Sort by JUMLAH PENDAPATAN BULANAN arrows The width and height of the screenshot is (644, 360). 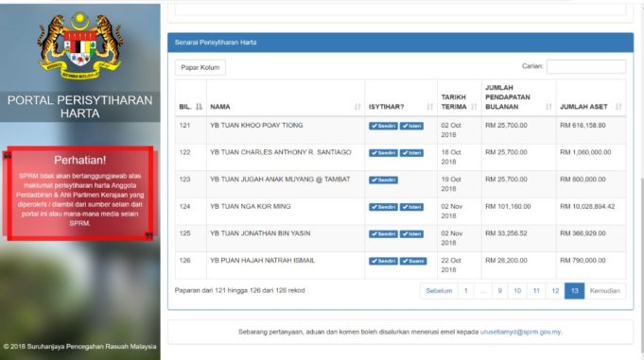point(548,107)
